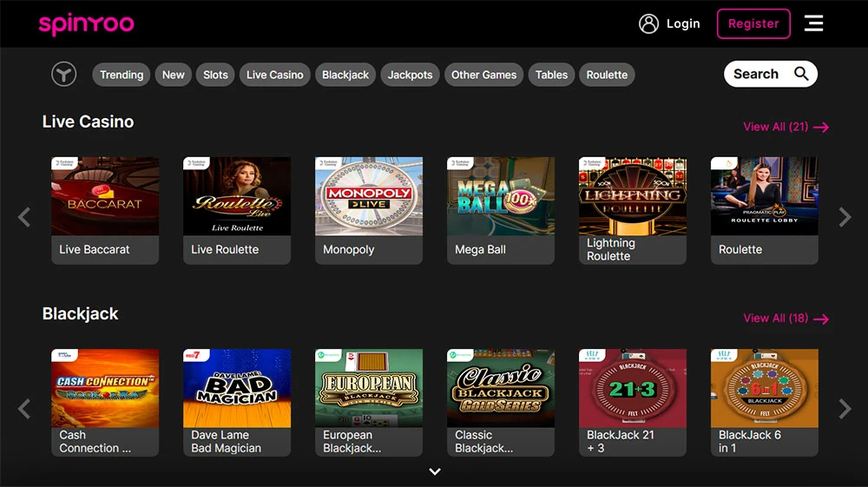
Task: Open the BlackJack 6 in 1 thumbnail
Action: (x=765, y=388)
